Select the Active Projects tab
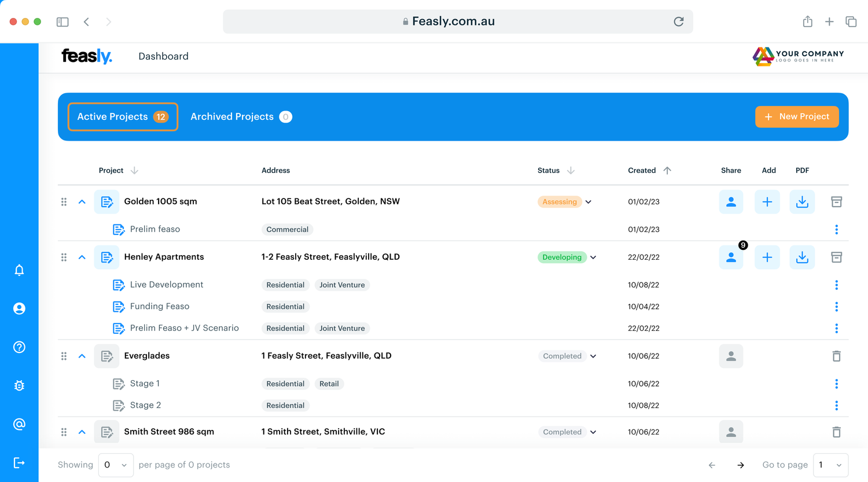Image resolution: width=868 pixels, height=482 pixels. coord(123,116)
